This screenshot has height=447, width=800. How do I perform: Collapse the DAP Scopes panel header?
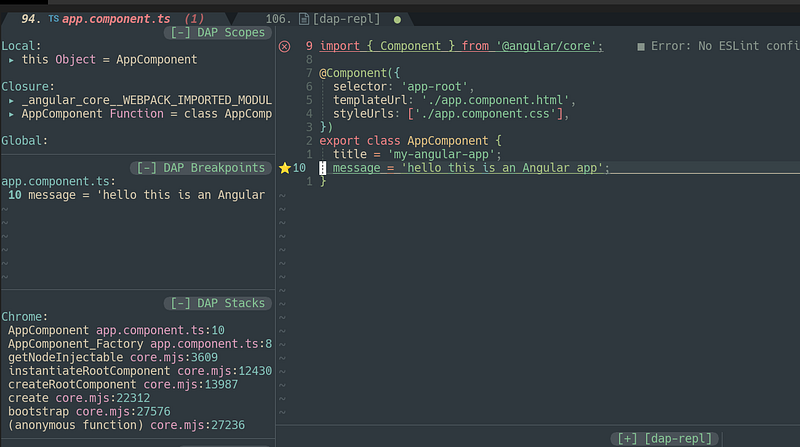tap(218, 33)
